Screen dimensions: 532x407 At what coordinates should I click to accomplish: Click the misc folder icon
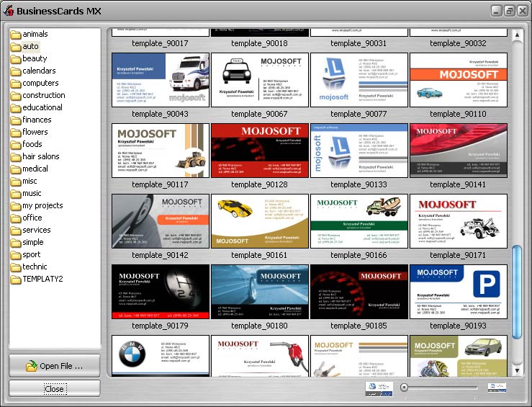coord(16,182)
